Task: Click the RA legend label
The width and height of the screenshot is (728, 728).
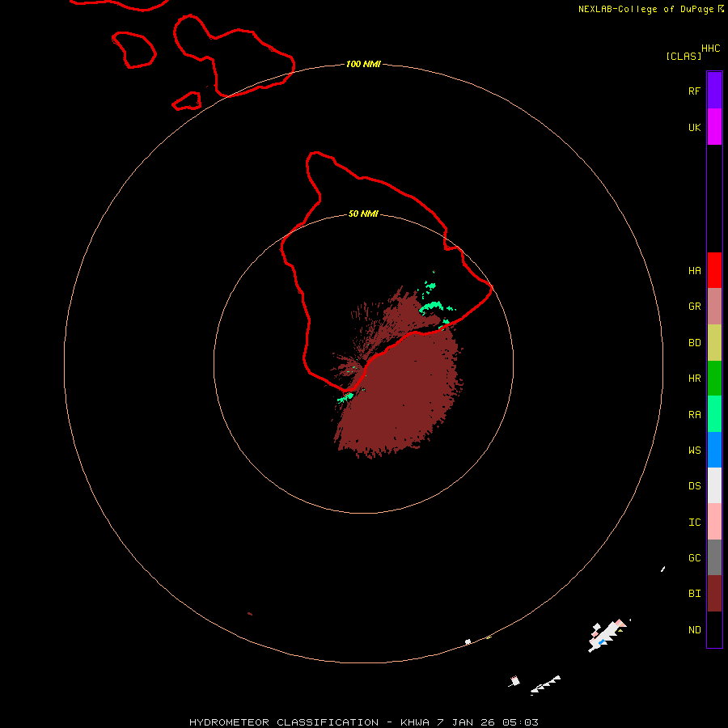Action: pos(694,415)
